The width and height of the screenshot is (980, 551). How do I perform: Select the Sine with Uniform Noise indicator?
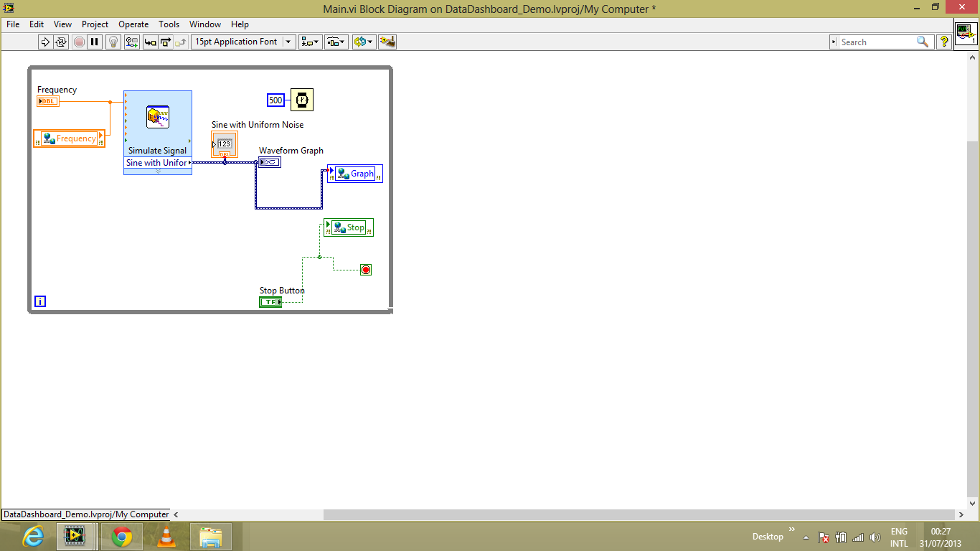point(225,143)
